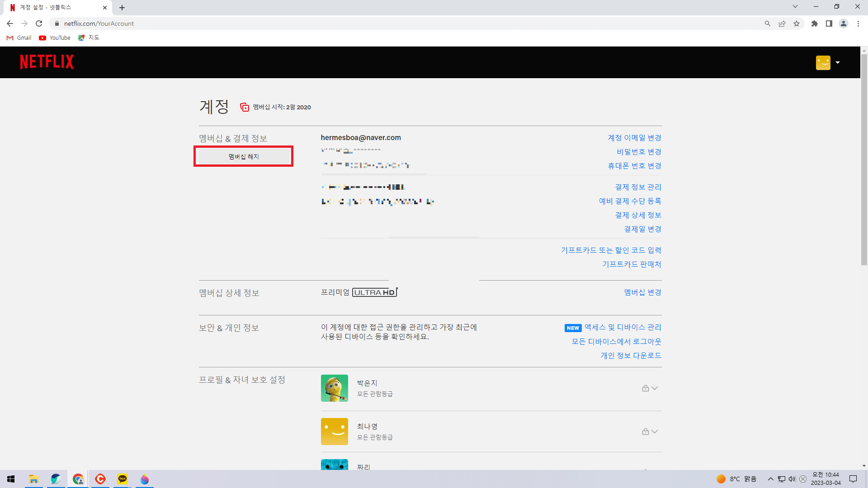Open Chrome from the taskbar
Screen dimensions: 868x488
coord(78,479)
